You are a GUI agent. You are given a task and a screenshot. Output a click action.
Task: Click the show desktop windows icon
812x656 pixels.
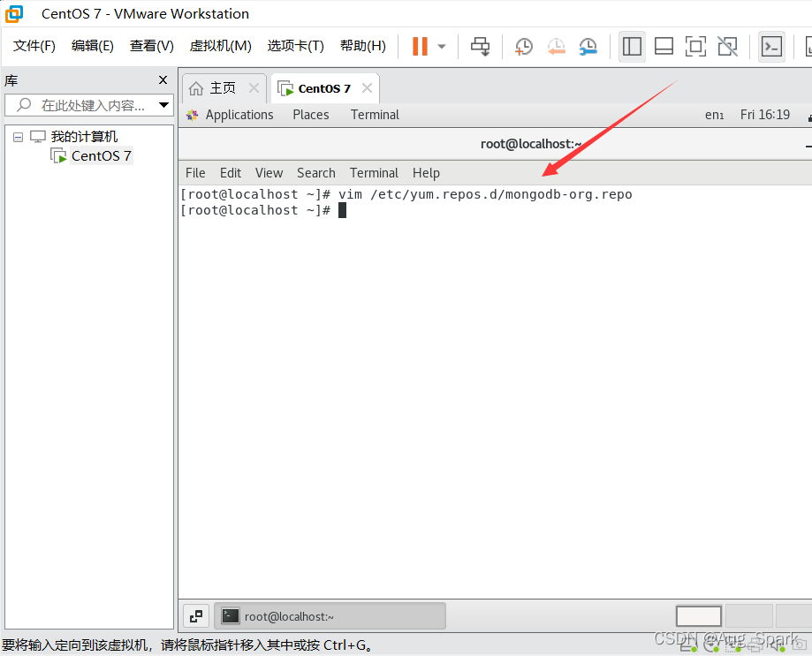(196, 616)
